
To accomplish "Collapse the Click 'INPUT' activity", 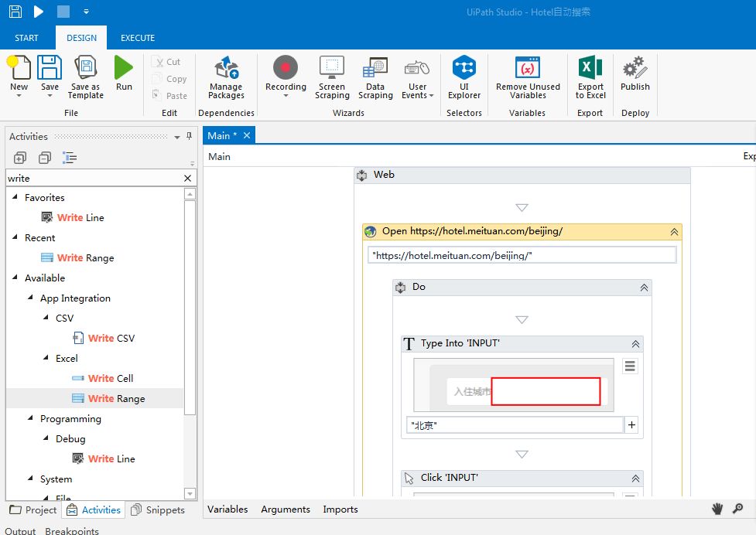I will 635,479.
